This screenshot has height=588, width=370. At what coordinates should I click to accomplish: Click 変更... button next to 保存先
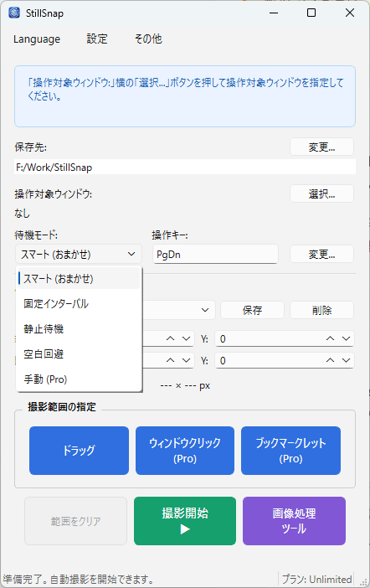321,147
